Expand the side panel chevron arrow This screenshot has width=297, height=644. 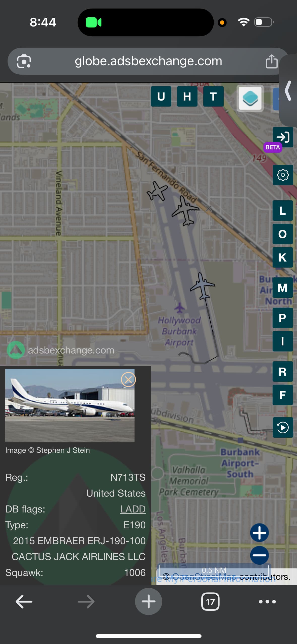click(288, 90)
